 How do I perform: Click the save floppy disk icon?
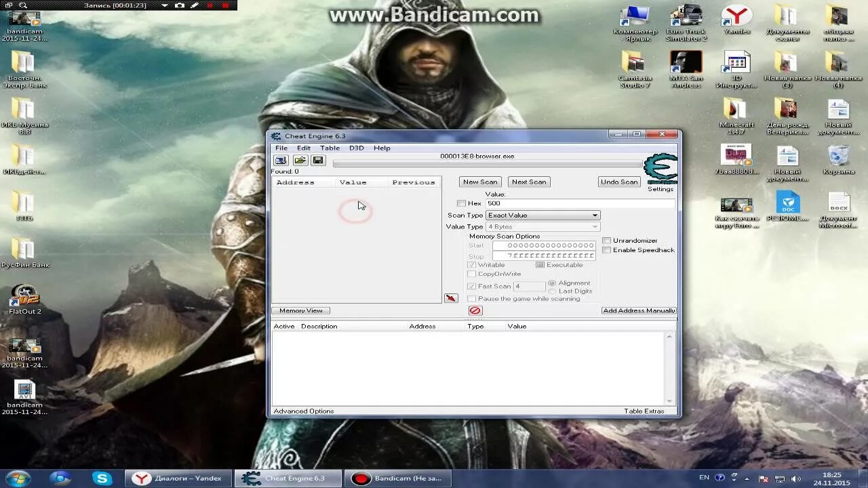coord(318,161)
